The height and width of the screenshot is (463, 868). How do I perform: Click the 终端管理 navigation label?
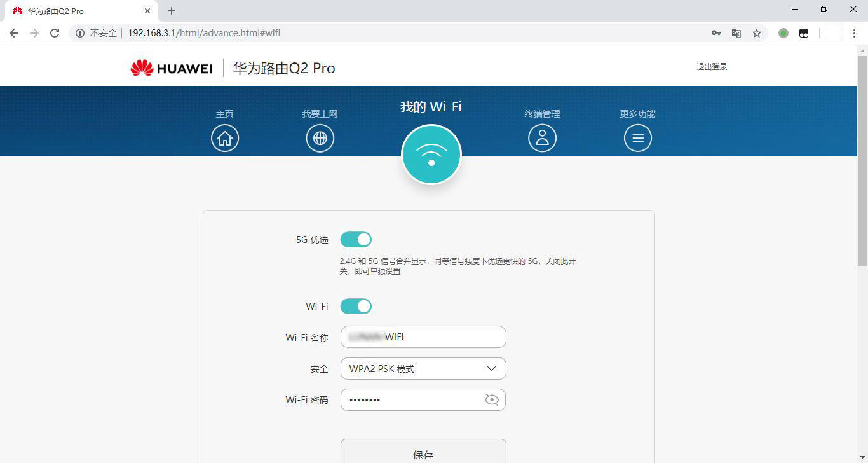542,114
